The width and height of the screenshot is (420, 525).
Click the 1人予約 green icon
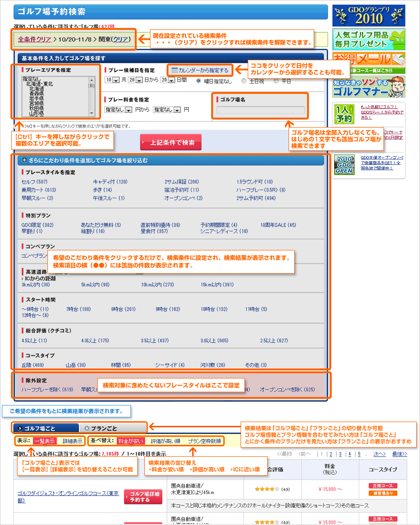(344, 114)
